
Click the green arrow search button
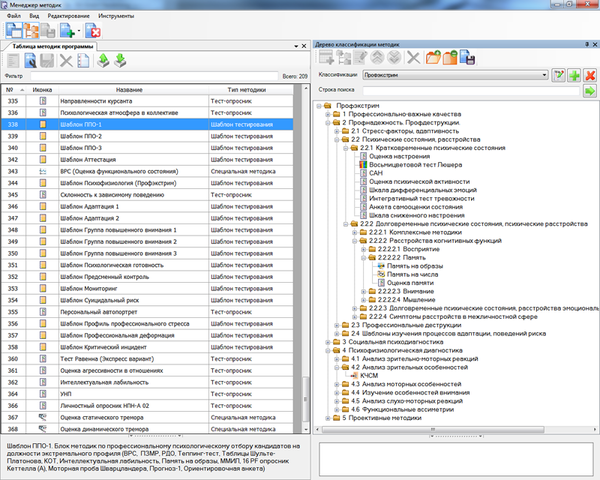point(590,91)
